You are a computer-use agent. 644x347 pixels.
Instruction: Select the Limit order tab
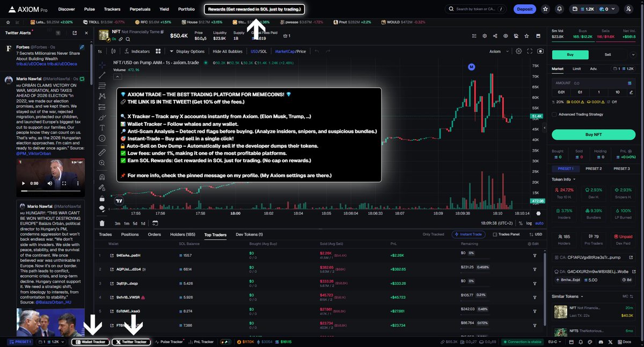pyautogui.click(x=576, y=69)
